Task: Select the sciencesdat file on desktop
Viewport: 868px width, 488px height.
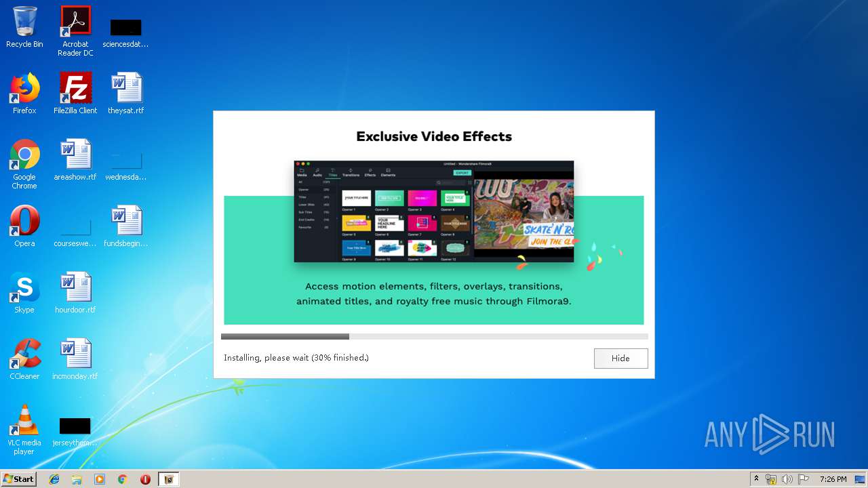Action: [x=125, y=33]
